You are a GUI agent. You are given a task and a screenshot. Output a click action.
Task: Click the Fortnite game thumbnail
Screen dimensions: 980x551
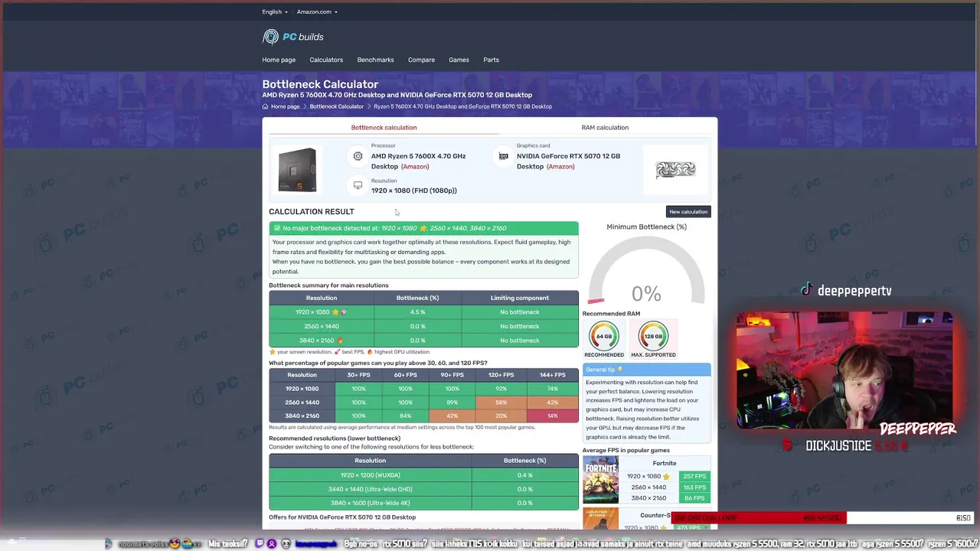point(600,480)
